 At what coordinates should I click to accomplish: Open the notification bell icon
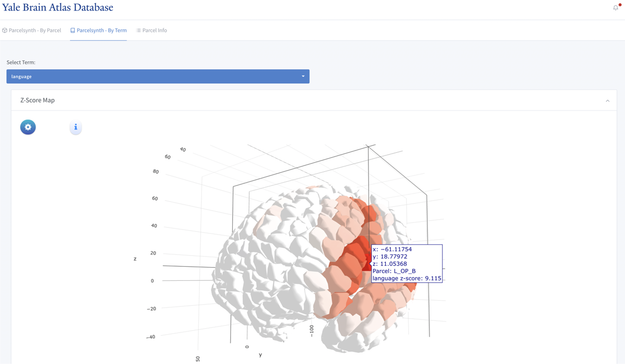coord(616,8)
